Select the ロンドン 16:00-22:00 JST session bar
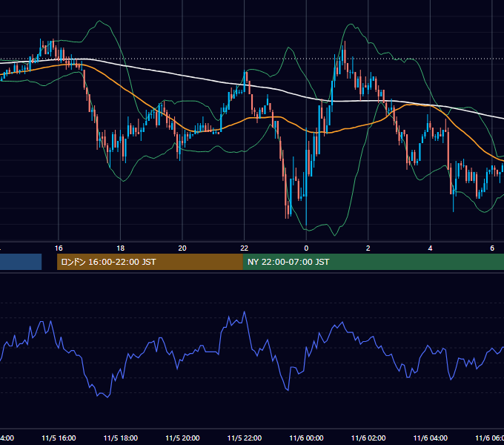This screenshot has width=504, height=445. [150, 262]
